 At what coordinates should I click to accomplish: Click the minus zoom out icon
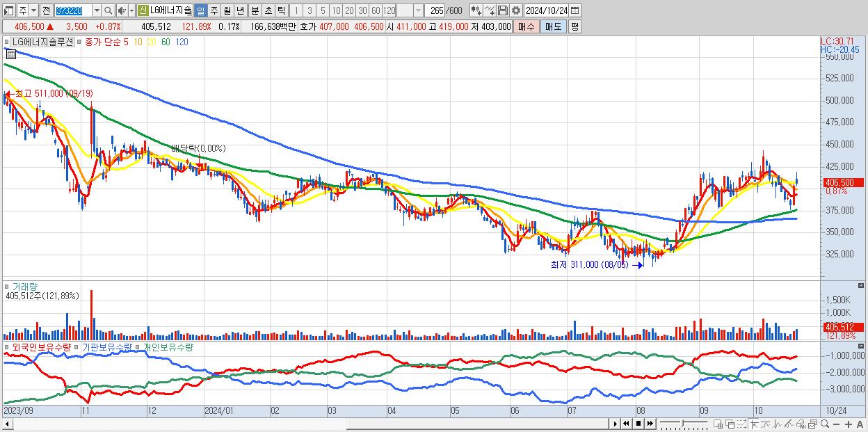coord(837,424)
